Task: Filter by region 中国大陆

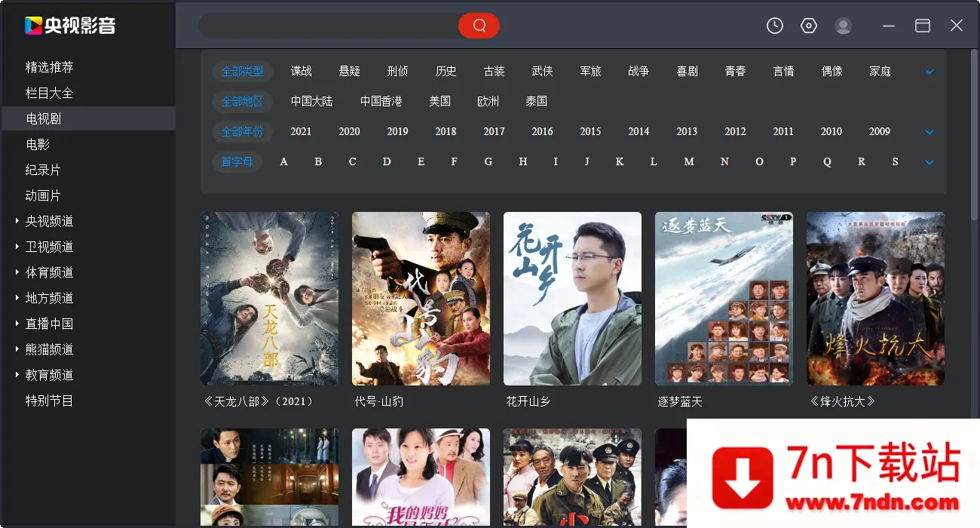Action: pos(312,101)
